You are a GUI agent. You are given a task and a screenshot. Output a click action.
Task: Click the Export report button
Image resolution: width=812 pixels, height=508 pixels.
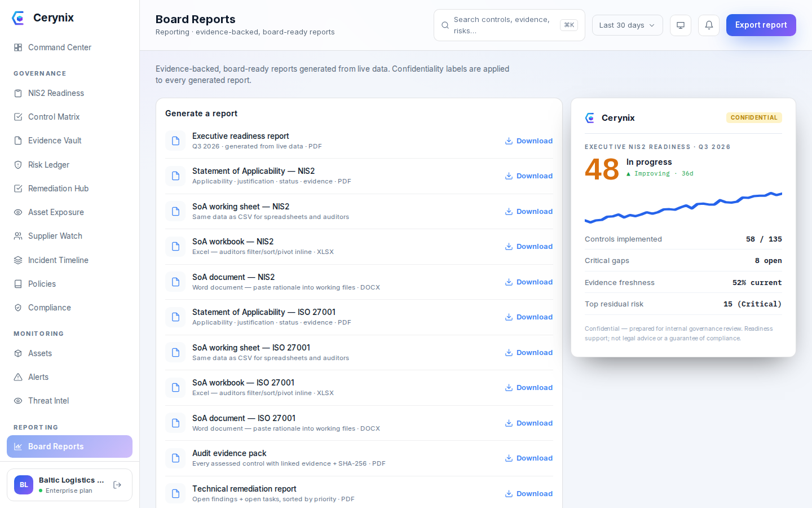(761, 25)
